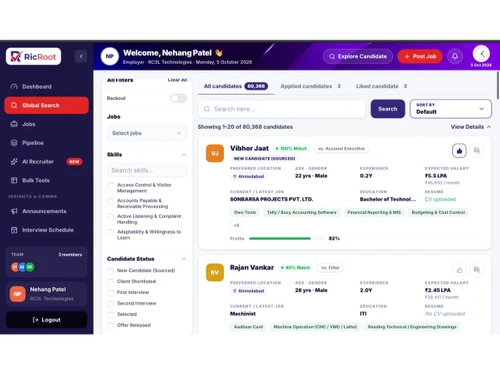Click the page vertical scrollbar

point(498,85)
